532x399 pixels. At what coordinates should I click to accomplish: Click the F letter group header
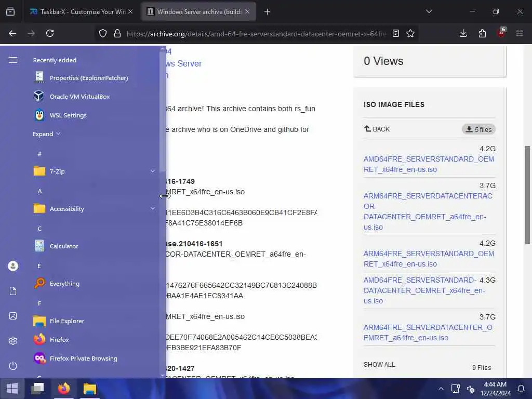pos(39,303)
